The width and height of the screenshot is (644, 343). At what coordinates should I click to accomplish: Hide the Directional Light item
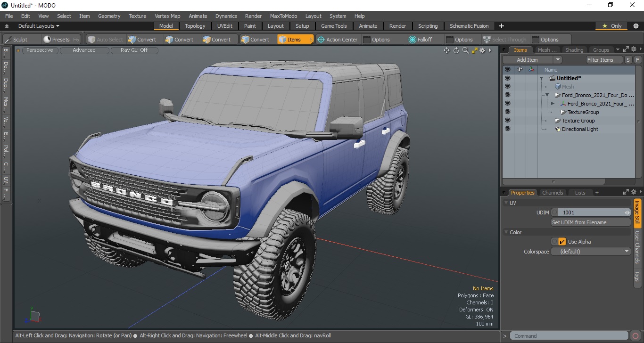click(x=507, y=129)
